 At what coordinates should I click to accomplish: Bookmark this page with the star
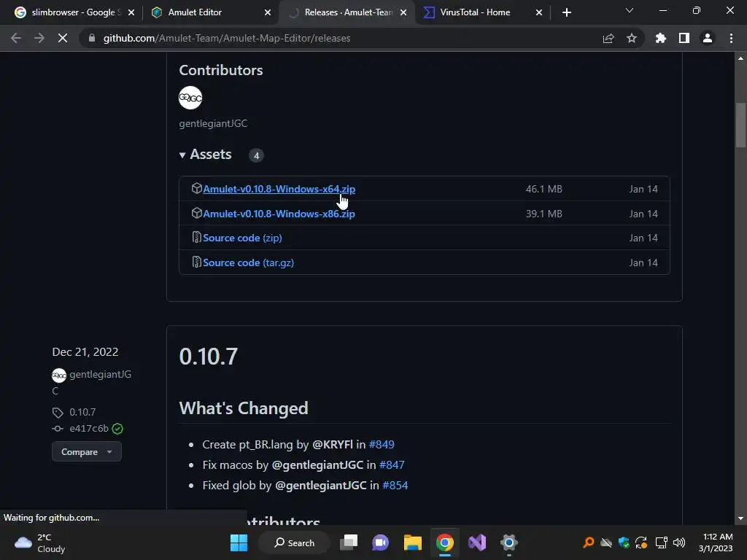coord(632,38)
